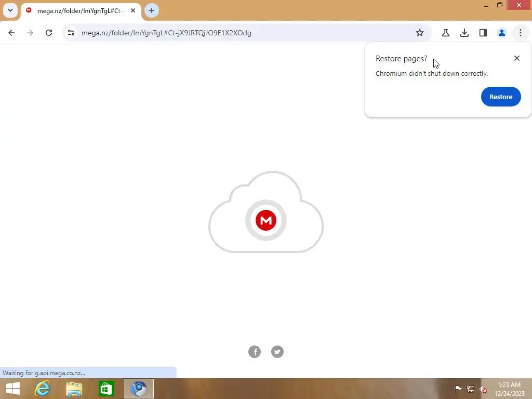Open the Chrome Labs flask icon

click(x=446, y=33)
